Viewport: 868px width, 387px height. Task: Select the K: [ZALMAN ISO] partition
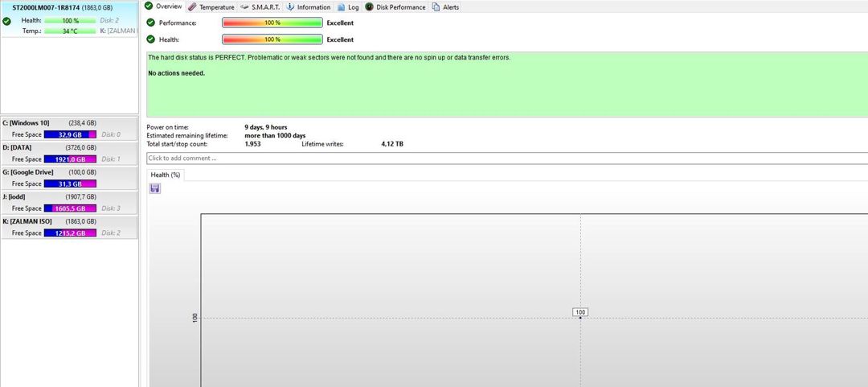69,227
